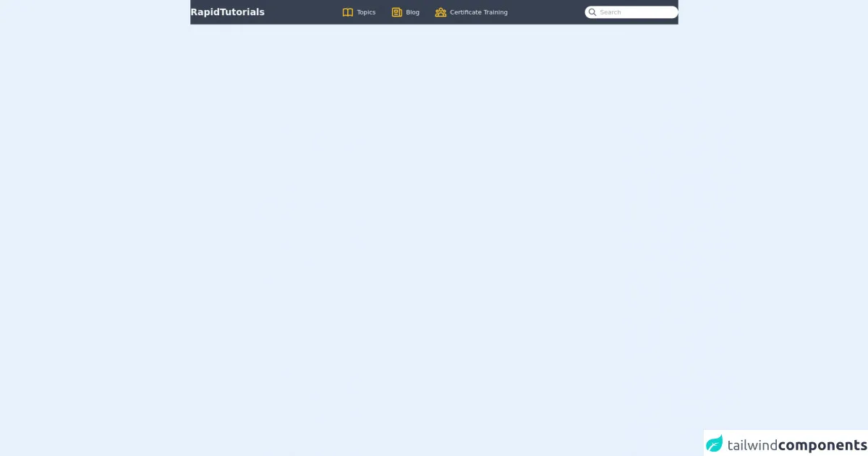The height and width of the screenshot is (456, 868).
Task: Click the magnifying glass icon in search bar
Action: 592,12
